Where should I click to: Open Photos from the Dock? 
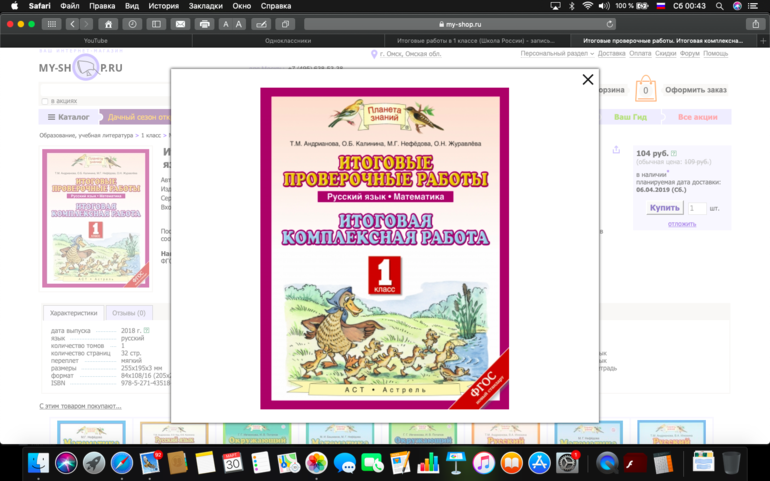tap(316, 463)
